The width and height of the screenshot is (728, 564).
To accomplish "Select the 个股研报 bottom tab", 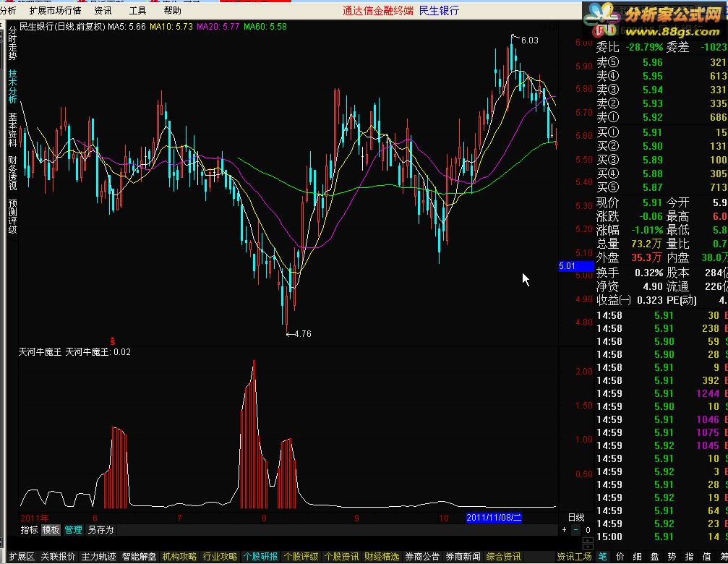I will point(260,557).
